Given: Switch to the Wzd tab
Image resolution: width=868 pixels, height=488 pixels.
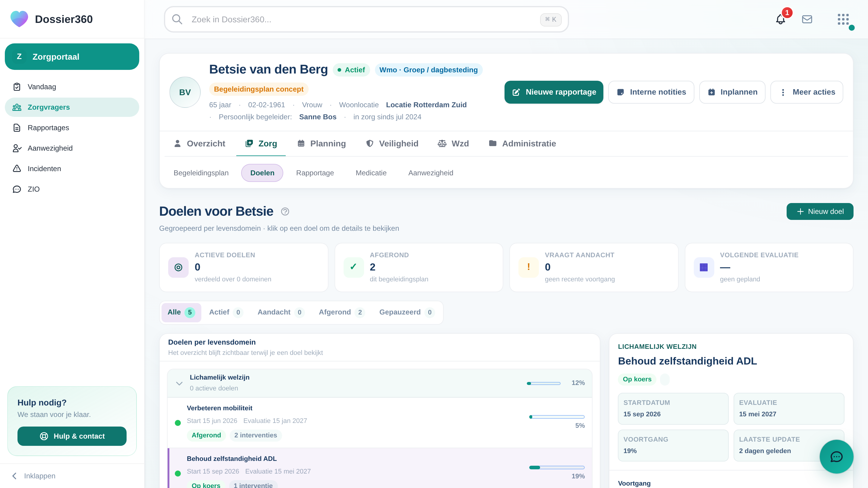Looking at the screenshot, I should [x=453, y=143].
